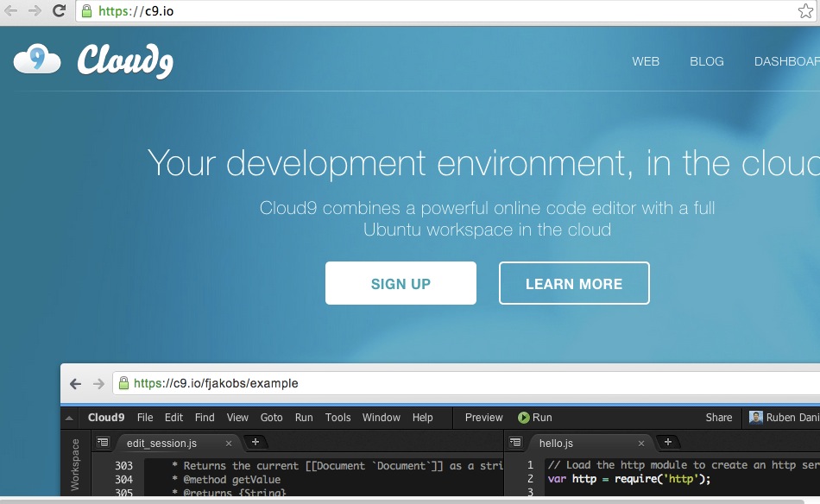This screenshot has height=504, width=820.
Task: Click the Ruben user avatar
Action: (x=755, y=417)
